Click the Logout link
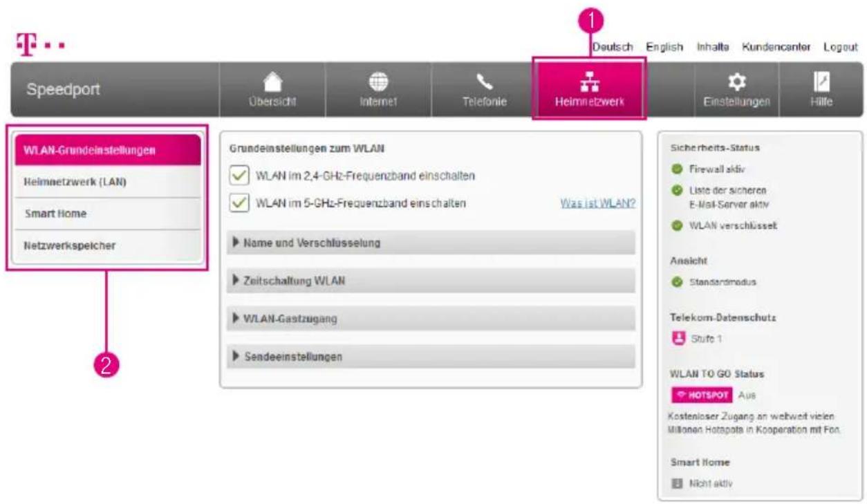 840,47
